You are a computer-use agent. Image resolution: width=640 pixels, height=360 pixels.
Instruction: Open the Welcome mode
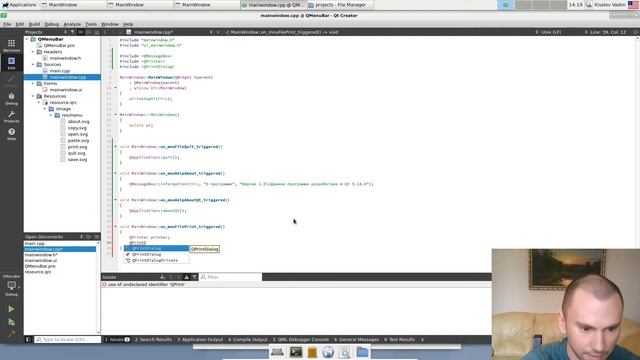[x=11, y=45]
